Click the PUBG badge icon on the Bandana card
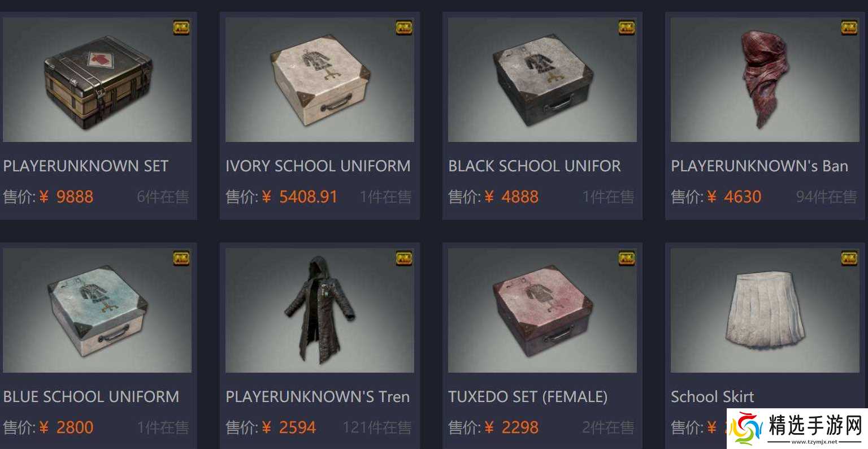This screenshot has width=868, height=449. pos(849,27)
